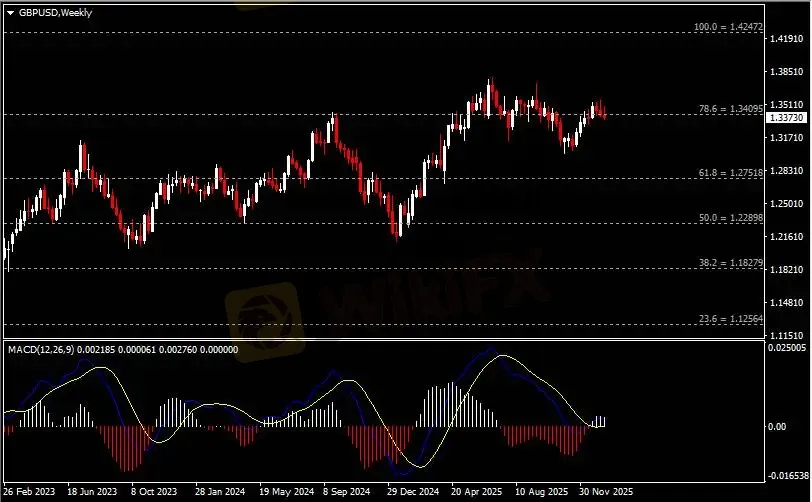This screenshot has width=812, height=502.
Task: Click the -0.016538 MACD scale value
Action: pyautogui.click(x=787, y=477)
